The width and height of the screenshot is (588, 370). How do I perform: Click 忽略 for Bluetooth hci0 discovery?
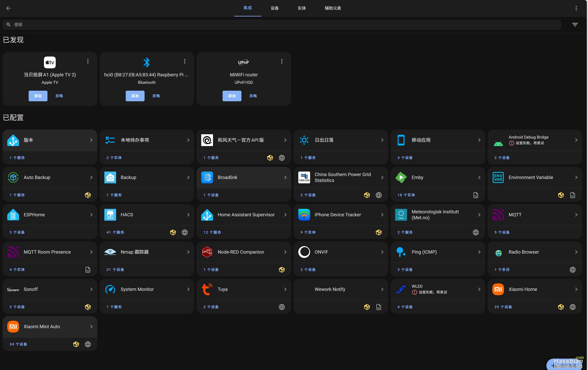click(x=156, y=96)
